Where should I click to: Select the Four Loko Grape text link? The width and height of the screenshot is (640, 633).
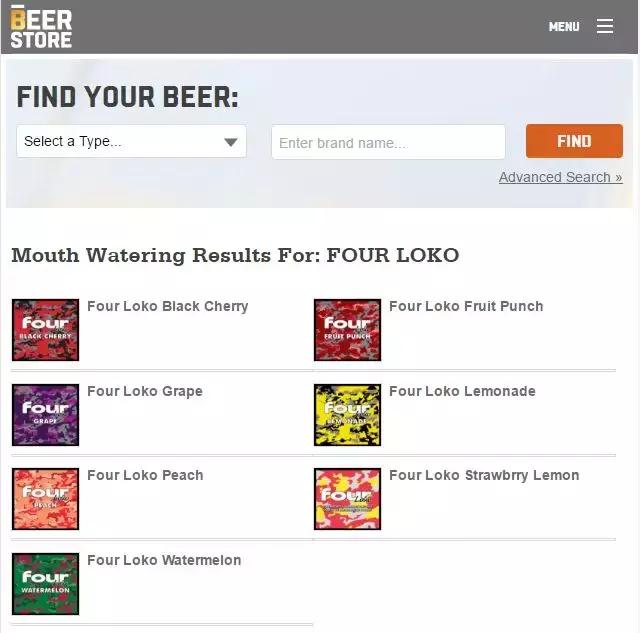pos(145,391)
